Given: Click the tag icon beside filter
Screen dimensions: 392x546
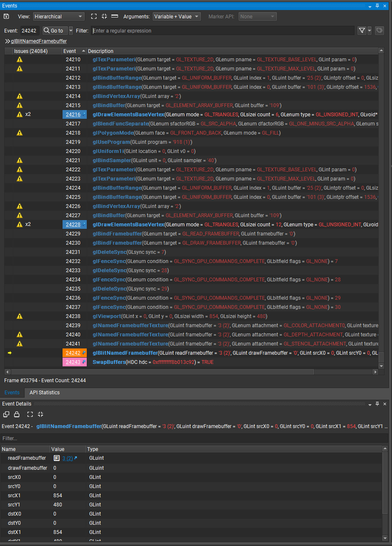Looking at the screenshot, I should [x=379, y=30].
